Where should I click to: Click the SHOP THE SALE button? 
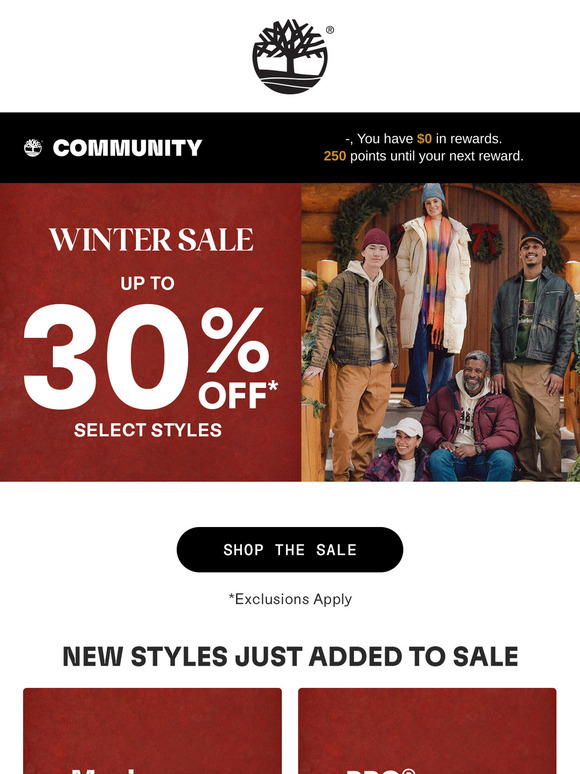pos(290,549)
